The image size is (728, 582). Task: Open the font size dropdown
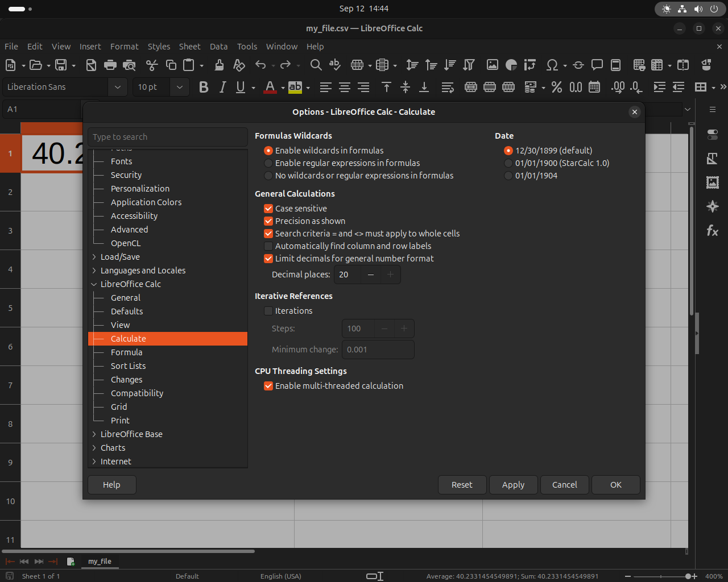pyautogui.click(x=180, y=87)
